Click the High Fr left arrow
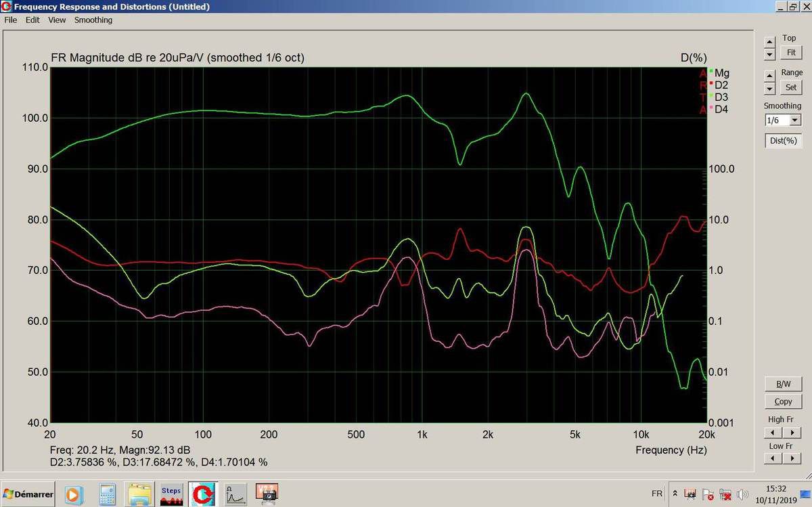The width and height of the screenshot is (812, 507). coord(773,432)
